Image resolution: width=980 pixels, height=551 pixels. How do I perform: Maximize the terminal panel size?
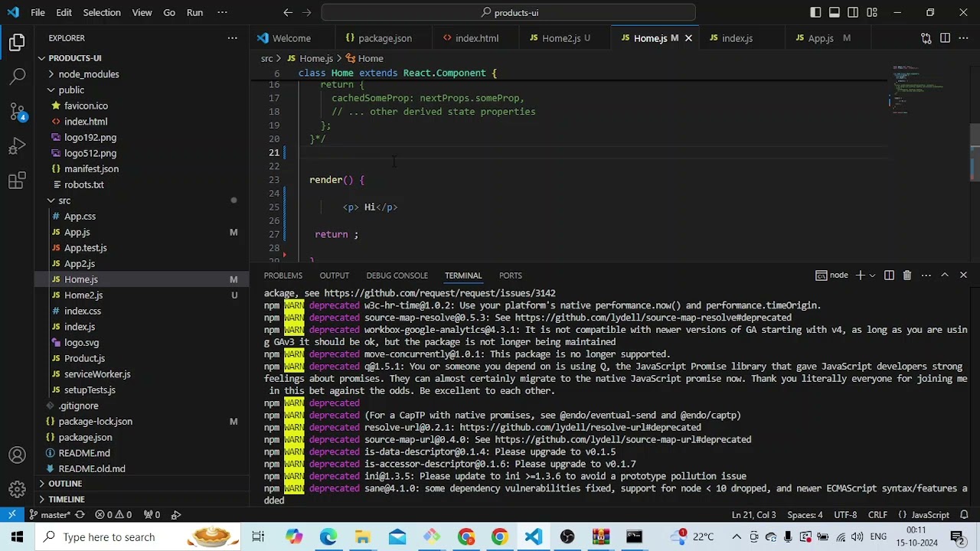[x=945, y=275]
